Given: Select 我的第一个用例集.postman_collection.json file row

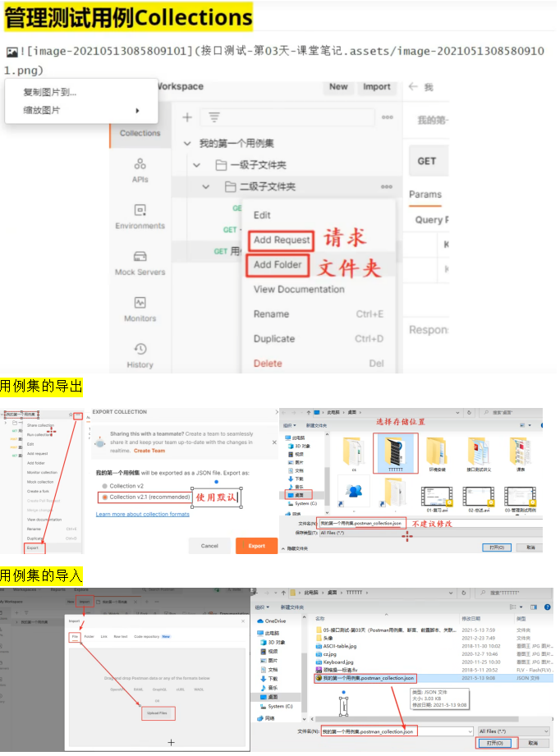Looking at the screenshot, I should 434,678.
